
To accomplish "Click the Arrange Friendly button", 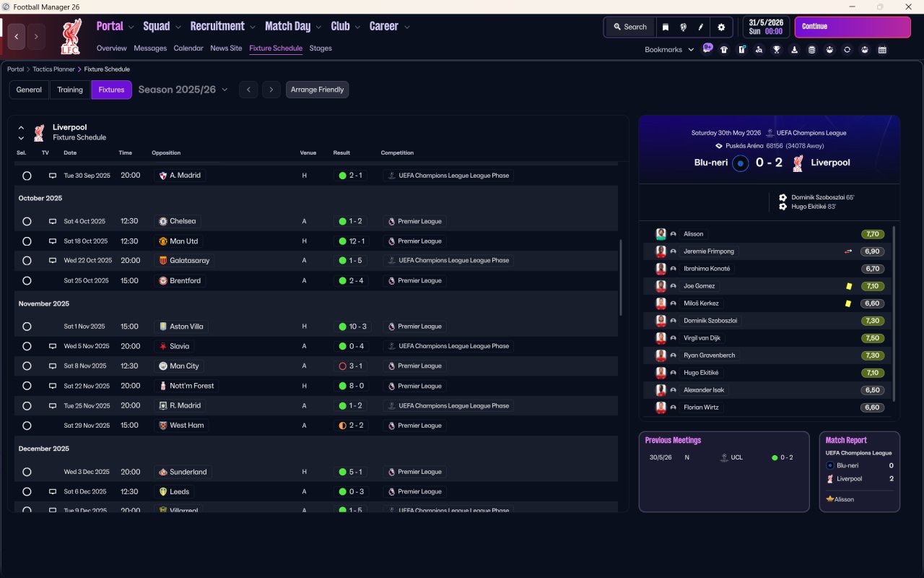I will point(317,90).
